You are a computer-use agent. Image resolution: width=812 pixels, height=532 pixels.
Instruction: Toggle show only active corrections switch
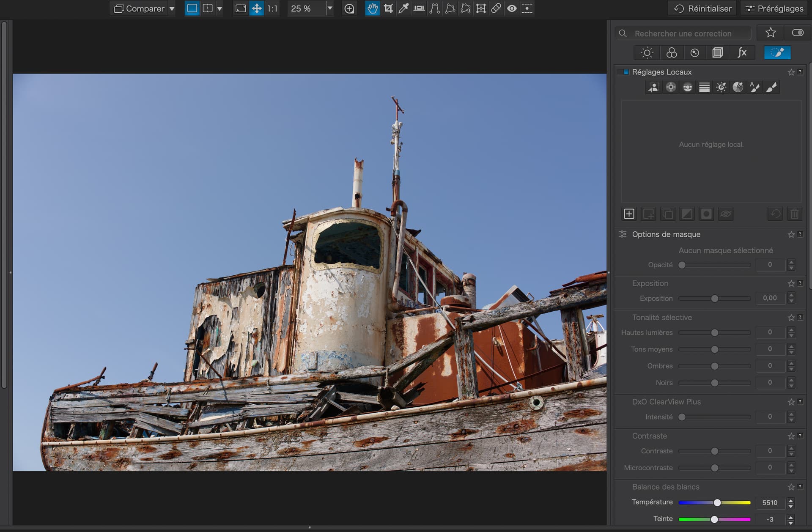797,33
